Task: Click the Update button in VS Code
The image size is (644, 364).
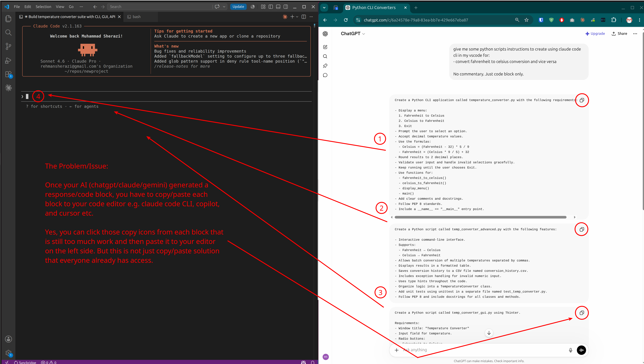Action: (x=238, y=7)
